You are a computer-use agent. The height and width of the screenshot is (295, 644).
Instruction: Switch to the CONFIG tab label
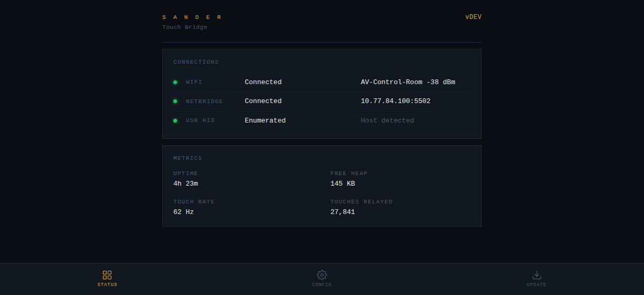pyautogui.click(x=322, y=284)
